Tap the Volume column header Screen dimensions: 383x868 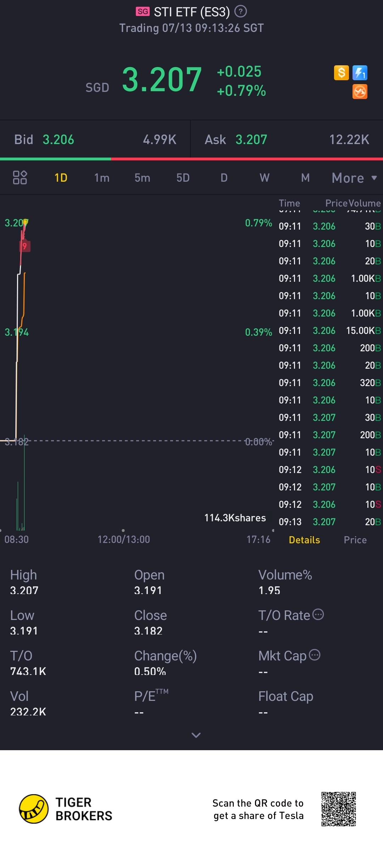365,203
